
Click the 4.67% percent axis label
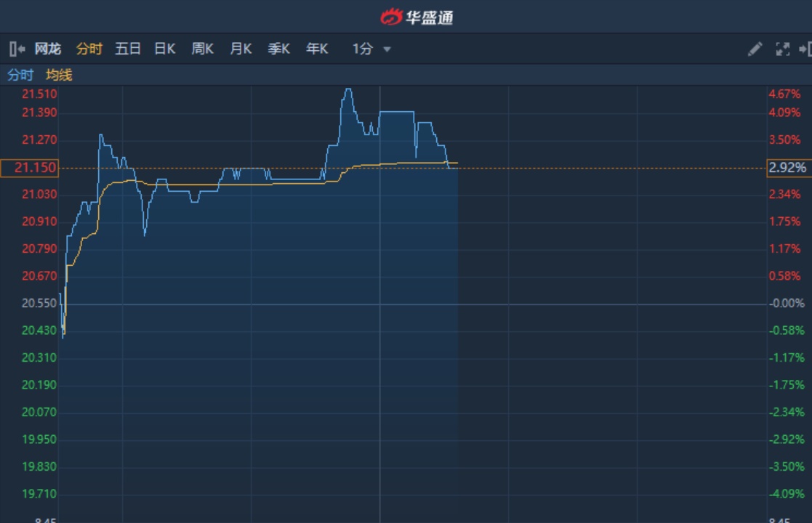click(784, 94)
